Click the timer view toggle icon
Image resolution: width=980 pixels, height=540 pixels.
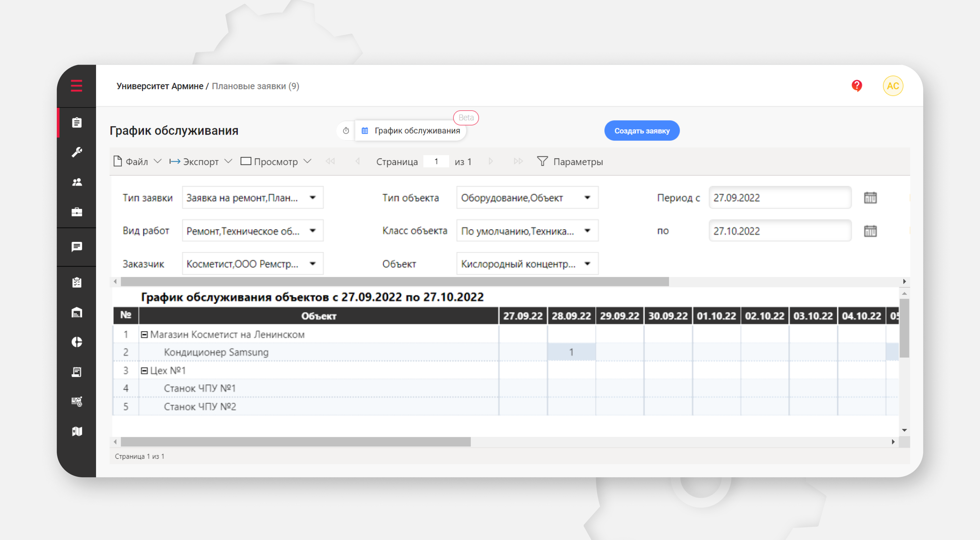coord(346,130)
